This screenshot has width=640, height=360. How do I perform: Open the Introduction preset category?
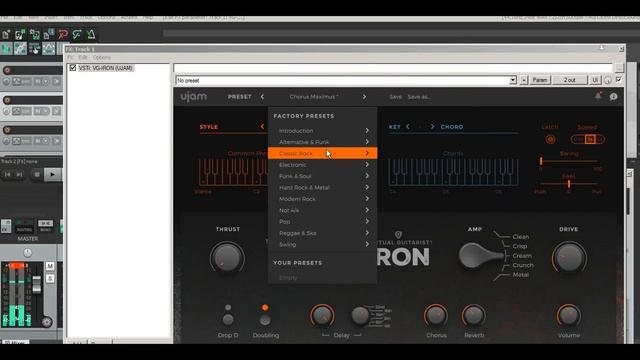pyautogui.click(x=322, y=131)
